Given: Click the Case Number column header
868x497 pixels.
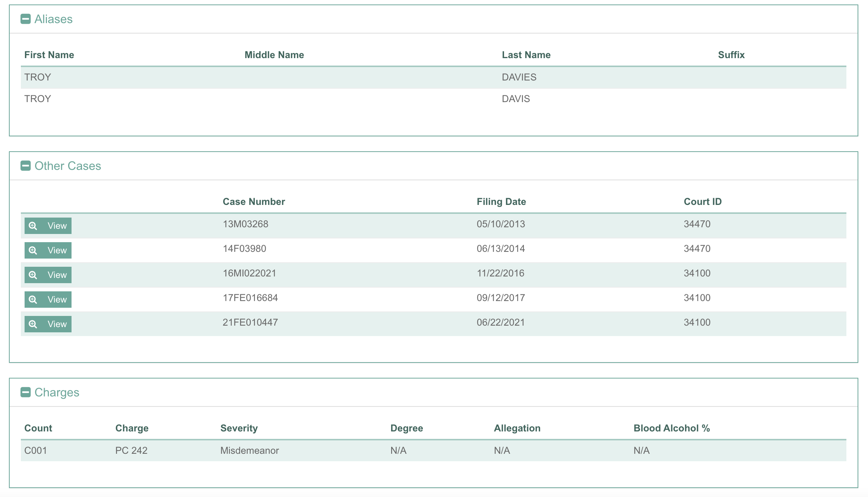Looking at the screenshot, I should pyautogui.click(x=254, y=202).
